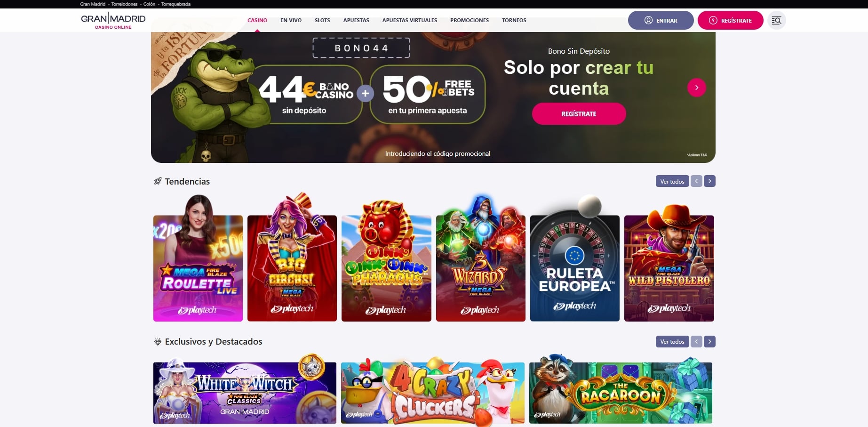Click REGÍSTRATE button on the banner

coord(579,114)
